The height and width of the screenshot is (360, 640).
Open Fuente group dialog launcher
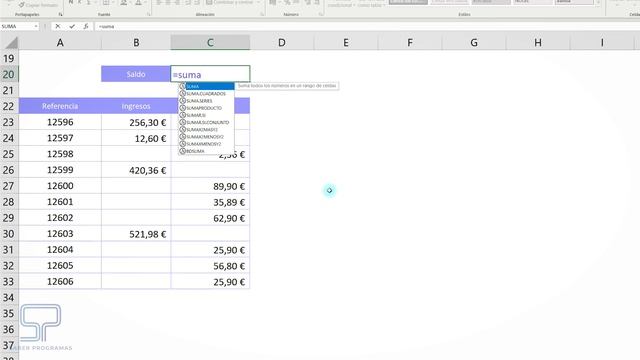tap(149, 14)
